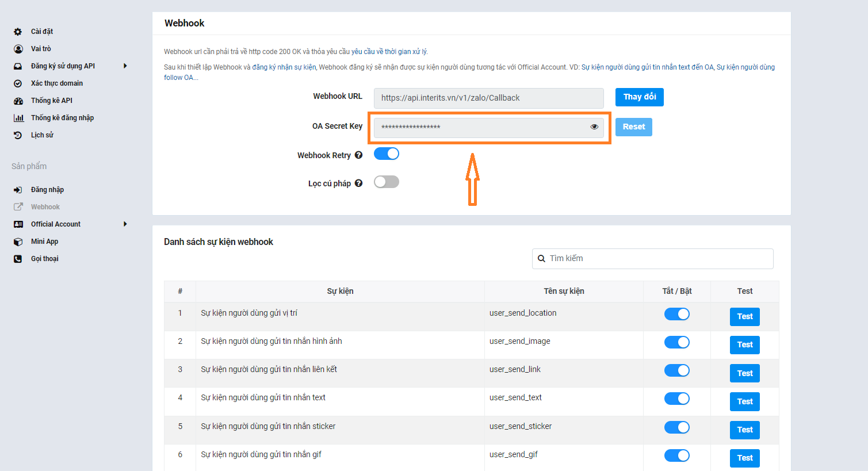Click the Vai trò user icon
868x471 pixels.
tap(18, 49)
